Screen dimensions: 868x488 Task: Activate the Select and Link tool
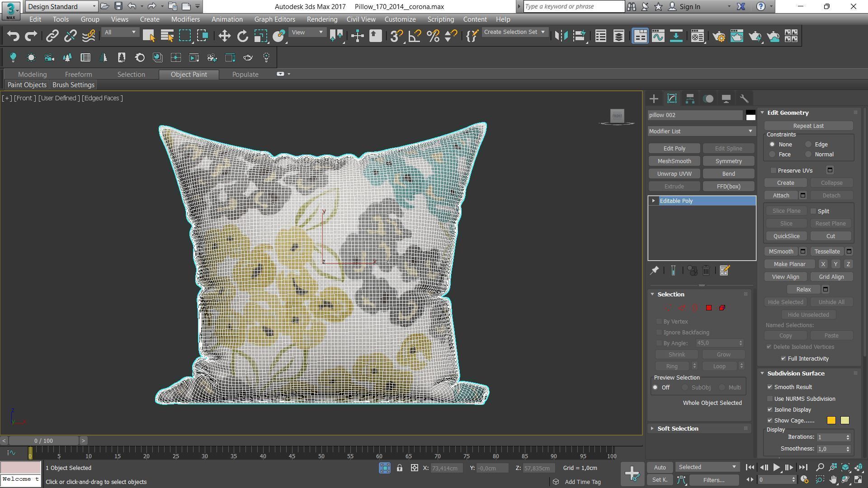click(x=52, y=36)
